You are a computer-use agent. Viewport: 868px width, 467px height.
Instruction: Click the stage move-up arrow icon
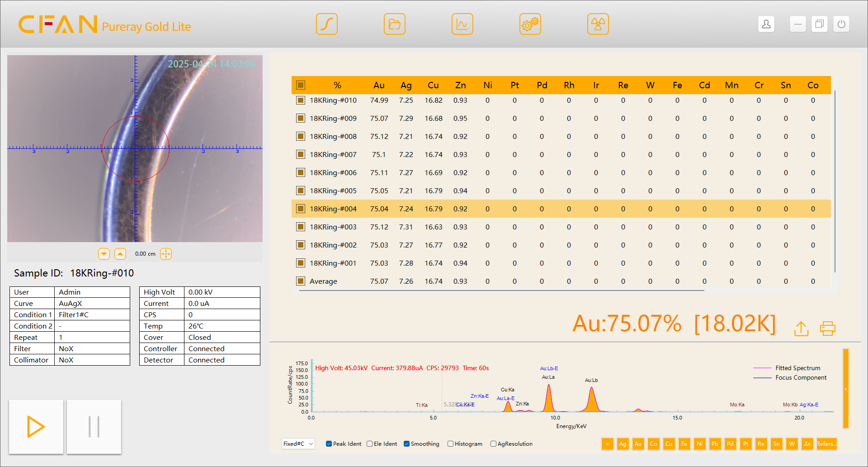[x=120, y=254]
